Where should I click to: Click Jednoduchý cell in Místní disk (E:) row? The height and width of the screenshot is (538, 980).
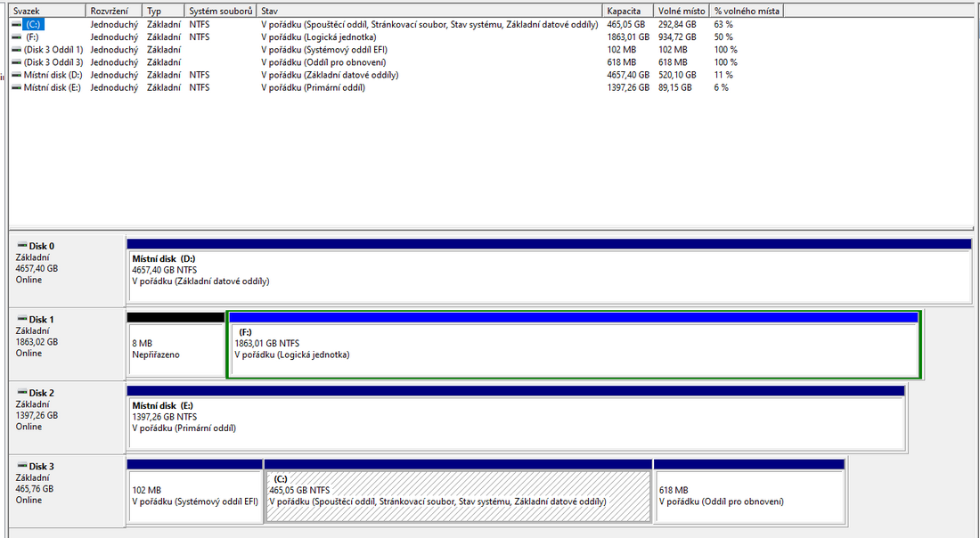click(x=114, y=87)
